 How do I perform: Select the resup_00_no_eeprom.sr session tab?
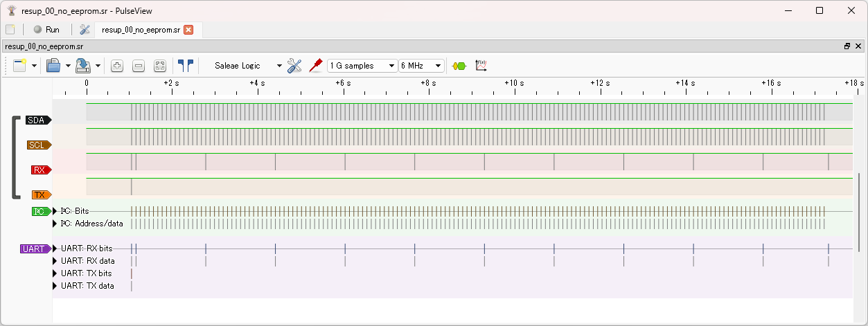(x=141, y=30)
